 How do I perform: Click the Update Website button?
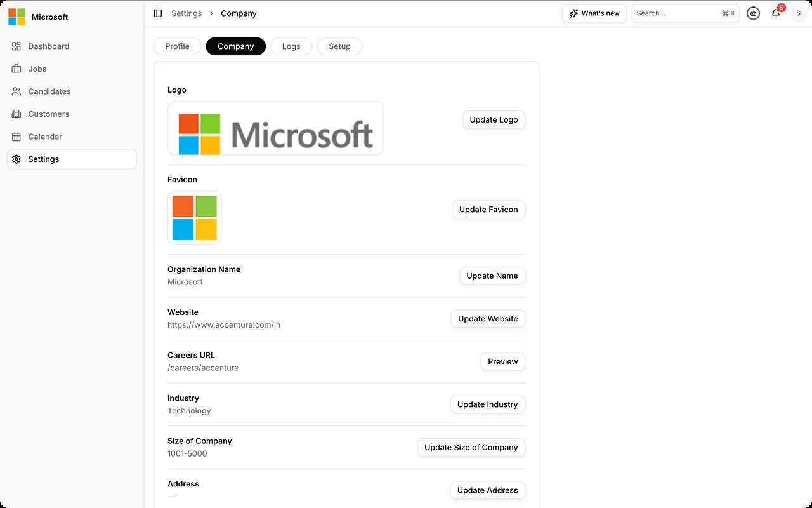pyautogui.click(x=488, y=319)
